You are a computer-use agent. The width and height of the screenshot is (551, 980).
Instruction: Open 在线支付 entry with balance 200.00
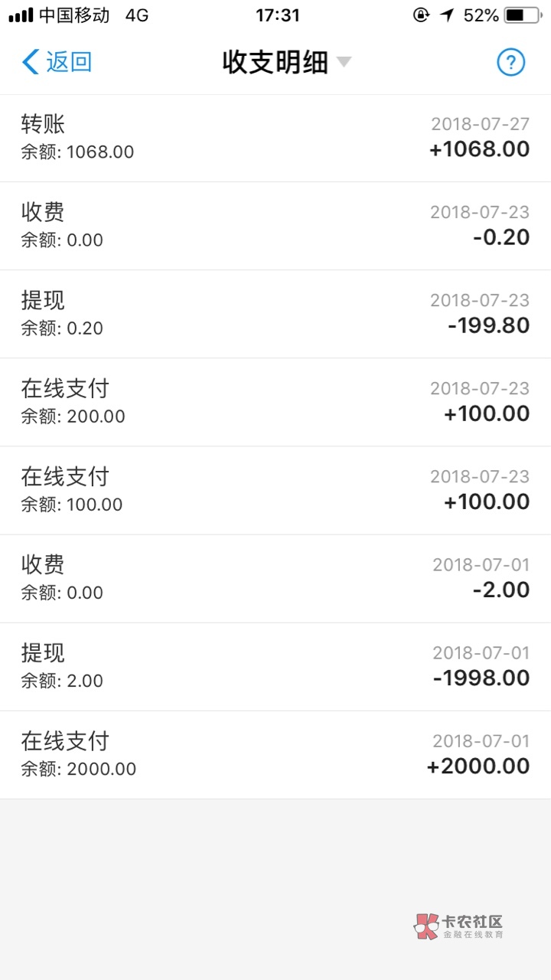(275, 402)
